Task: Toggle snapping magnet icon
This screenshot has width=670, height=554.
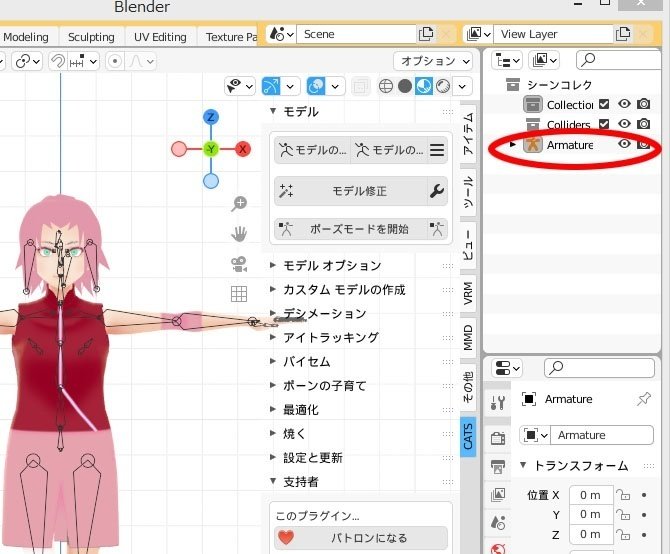Action: point(58,62)
